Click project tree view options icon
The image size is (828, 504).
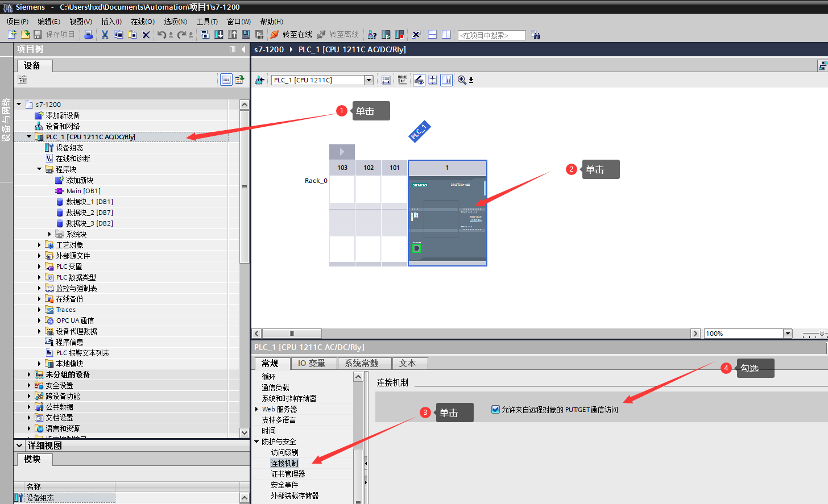click(x=226, y=80)
